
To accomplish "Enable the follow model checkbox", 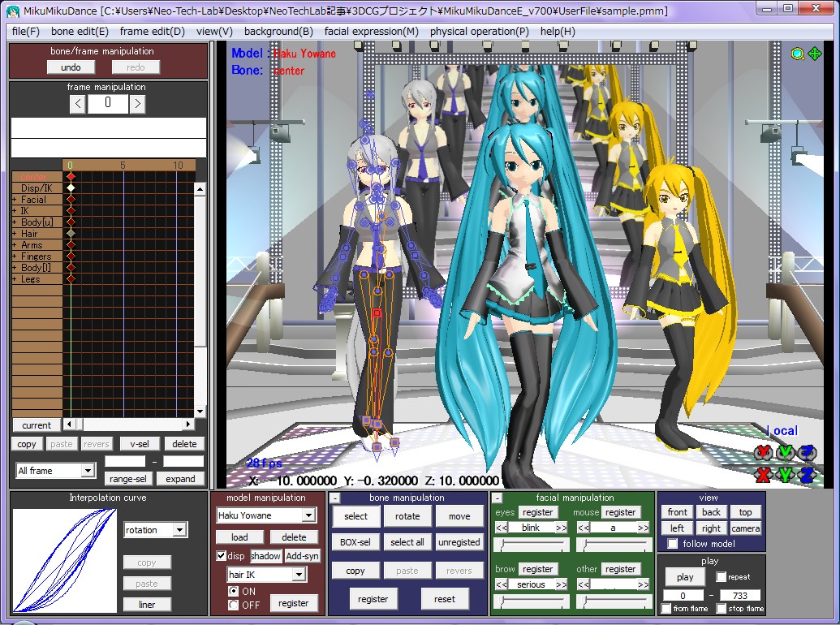I will pos(672,544).
